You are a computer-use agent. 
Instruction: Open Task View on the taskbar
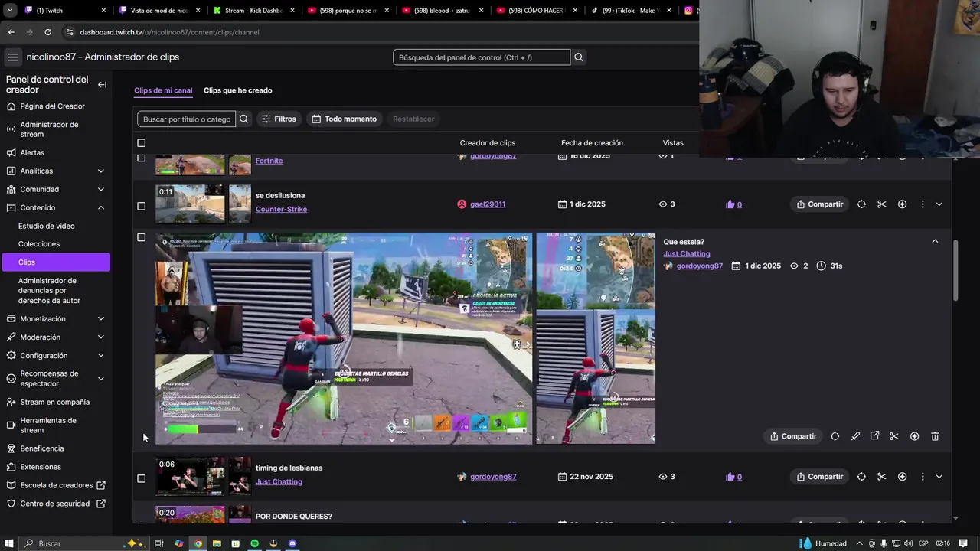pyautogui.click(x=159, y=543)
